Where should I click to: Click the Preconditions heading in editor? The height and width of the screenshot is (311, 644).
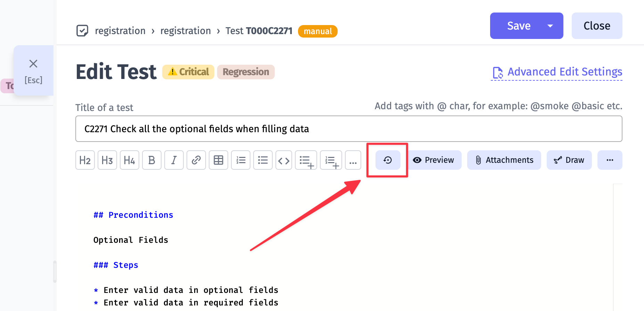click(133, 215)
